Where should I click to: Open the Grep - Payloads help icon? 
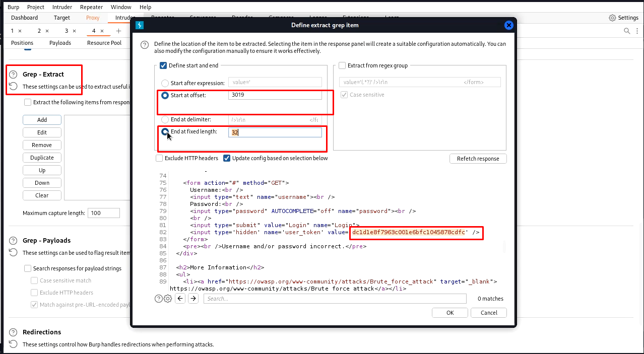click(x=13, y=241)
